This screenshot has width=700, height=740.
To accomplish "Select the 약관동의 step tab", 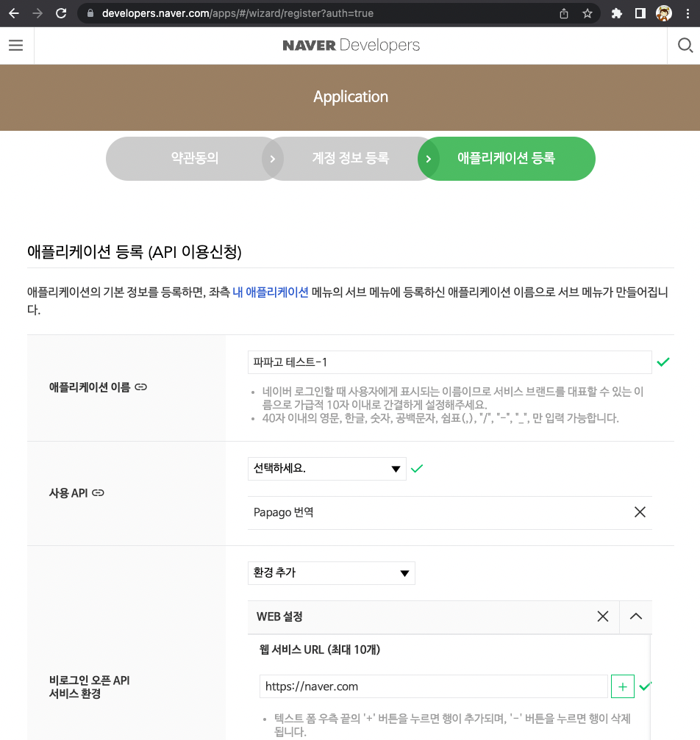I will point(195,159).
